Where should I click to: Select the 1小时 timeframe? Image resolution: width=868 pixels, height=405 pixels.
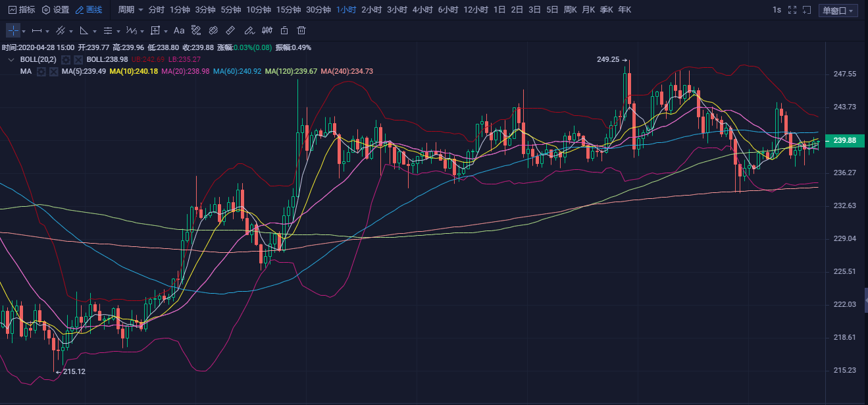click(x=346, y=10)
